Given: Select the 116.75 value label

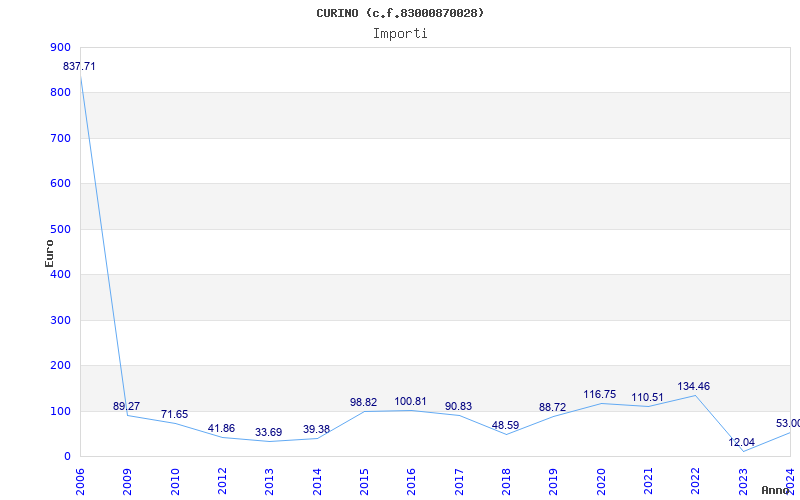Looking at the screenshot, I should 599,394.
